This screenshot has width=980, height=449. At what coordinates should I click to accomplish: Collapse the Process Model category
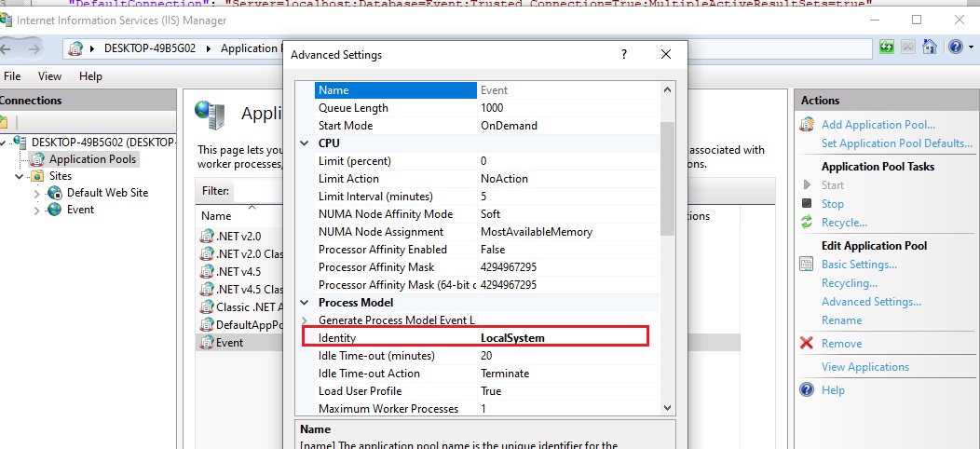point(305,303)
